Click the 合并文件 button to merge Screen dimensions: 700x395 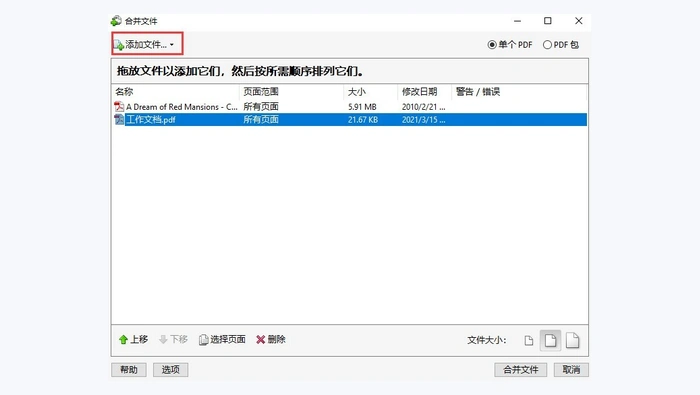click(x=521, y=370)
